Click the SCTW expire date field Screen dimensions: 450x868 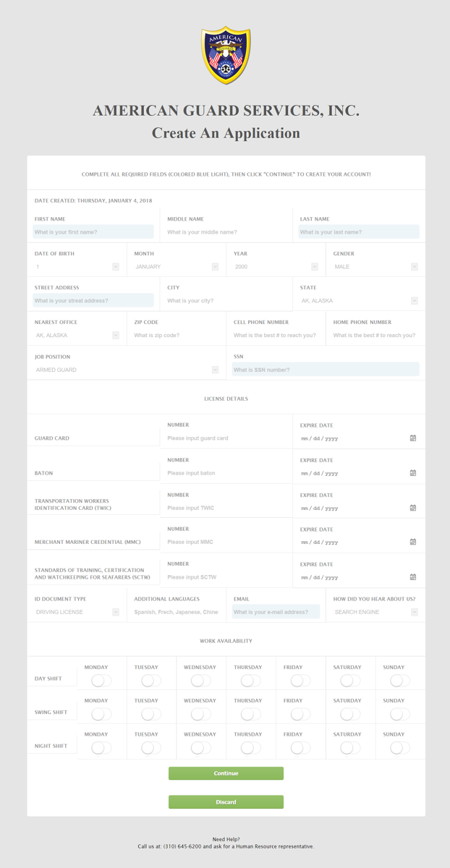click(359, 577)
